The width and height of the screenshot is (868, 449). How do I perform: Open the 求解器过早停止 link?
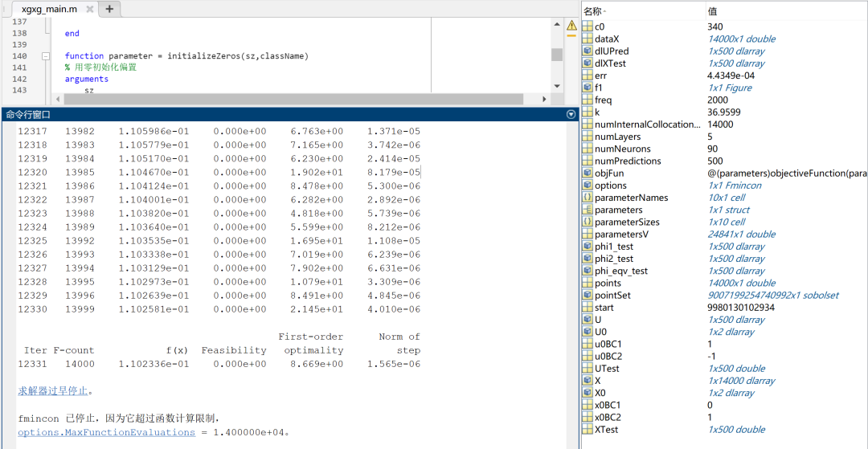click(x=53, y=391)
